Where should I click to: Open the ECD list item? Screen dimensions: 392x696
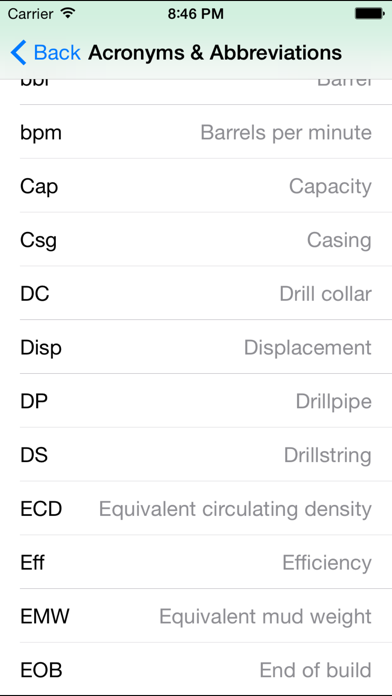[x=196, y=508]
